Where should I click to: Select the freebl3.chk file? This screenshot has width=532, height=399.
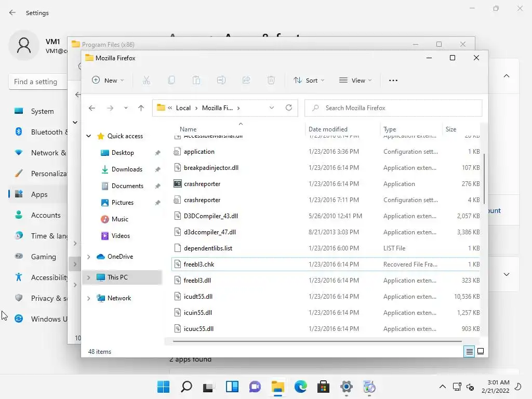(x=325, y=264)
